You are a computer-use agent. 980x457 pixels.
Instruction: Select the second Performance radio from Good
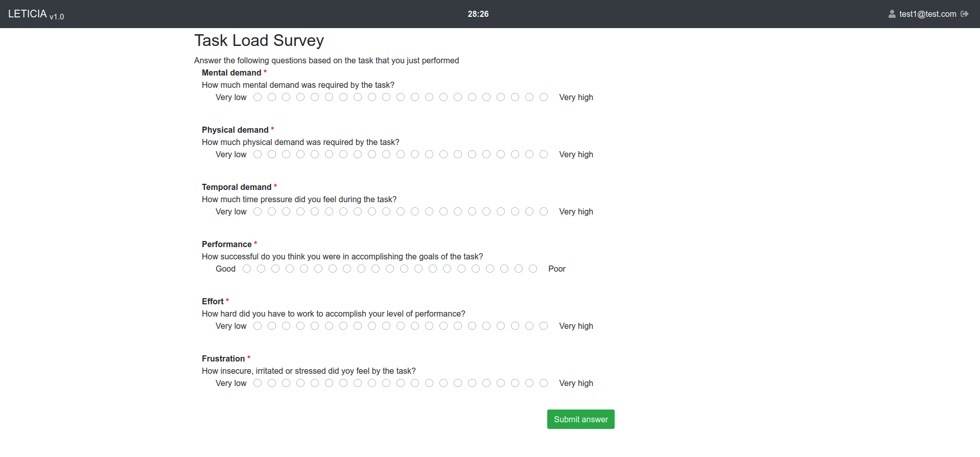pyautogui.click(x=261, y=269)
